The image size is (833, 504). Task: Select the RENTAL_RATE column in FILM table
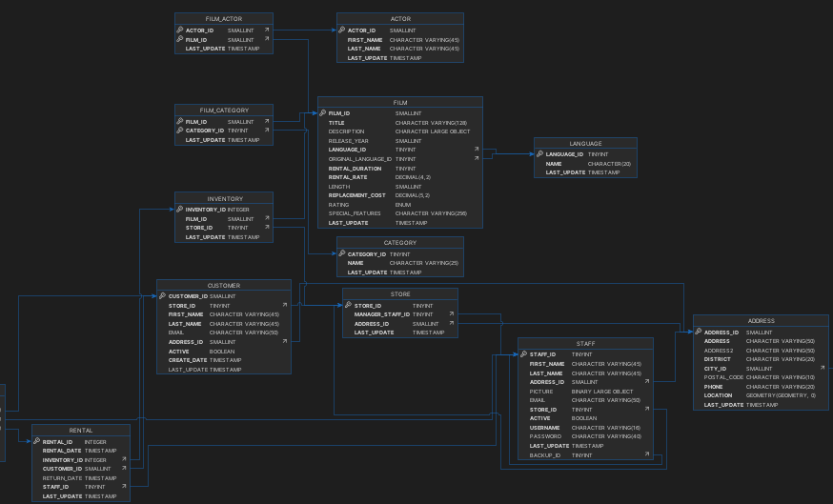tap(348, 177)
